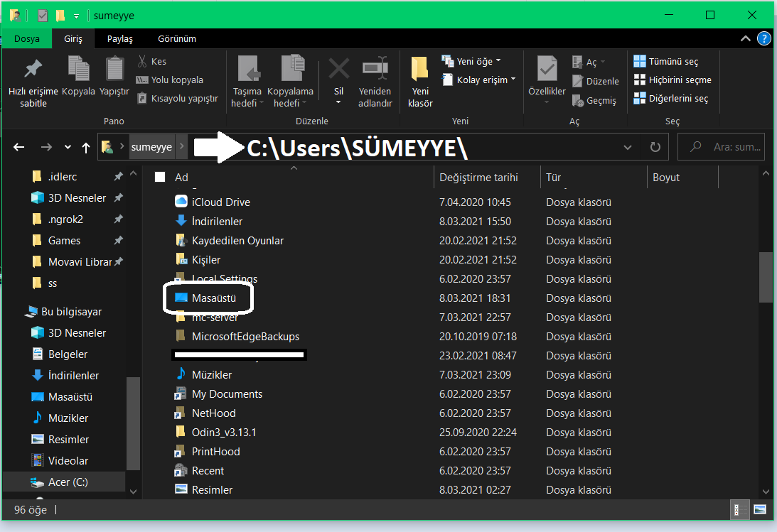The image size is (777, 532).
Task: Open the Dosya menu
Action: click(26, 38)
